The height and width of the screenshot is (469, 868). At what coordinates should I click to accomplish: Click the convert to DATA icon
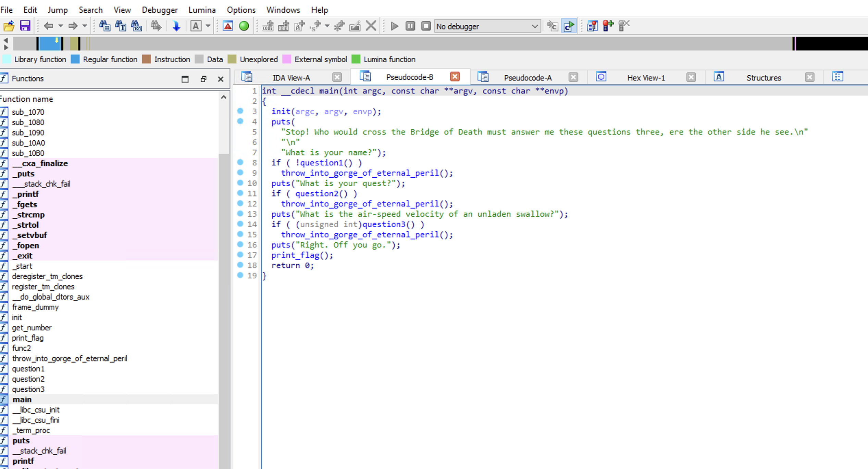[284, 26]
